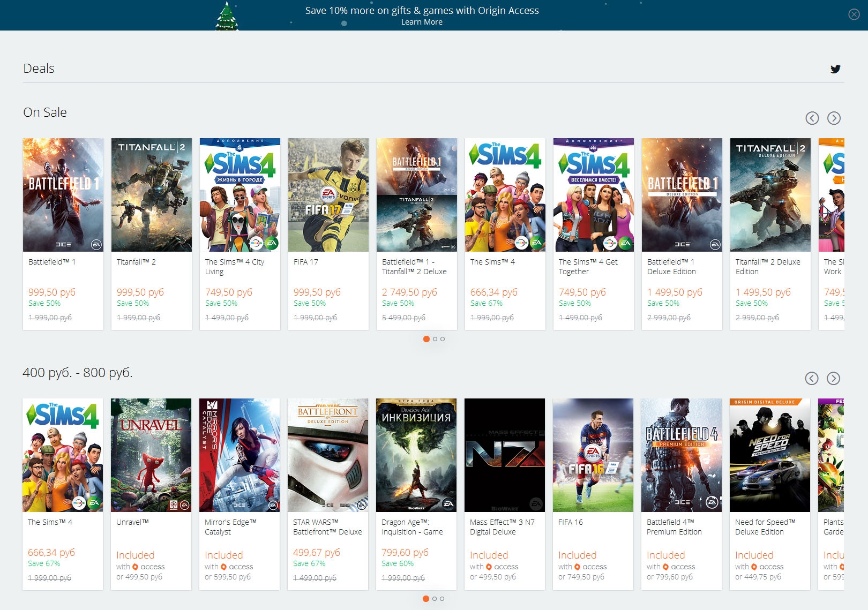Open Mass Effect 3 N7 cover
The width and height of the screenshot is (868, 610).
tap(505, 455)
